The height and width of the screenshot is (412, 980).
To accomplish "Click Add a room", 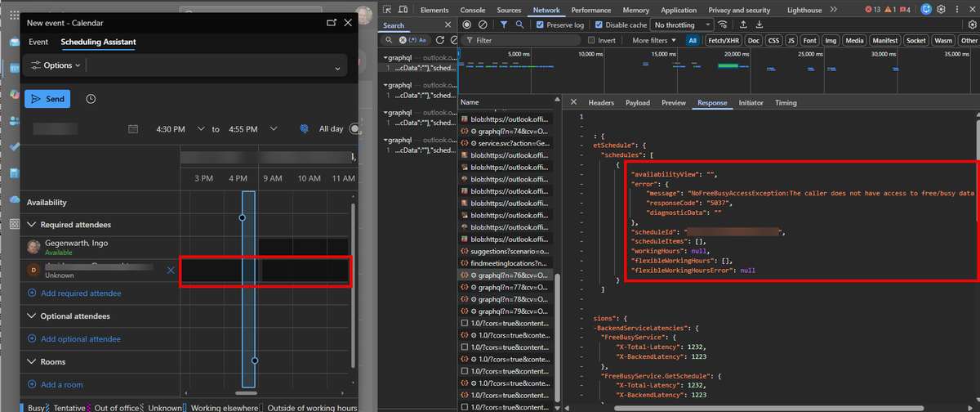I will click(x=56, y=385).
